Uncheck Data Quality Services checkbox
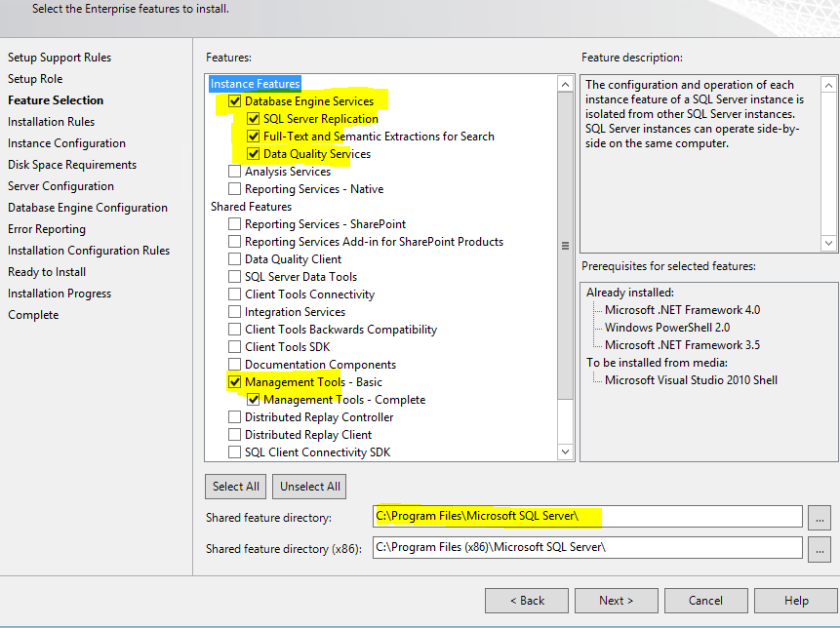Screen dimensions: 840x628 253,154
